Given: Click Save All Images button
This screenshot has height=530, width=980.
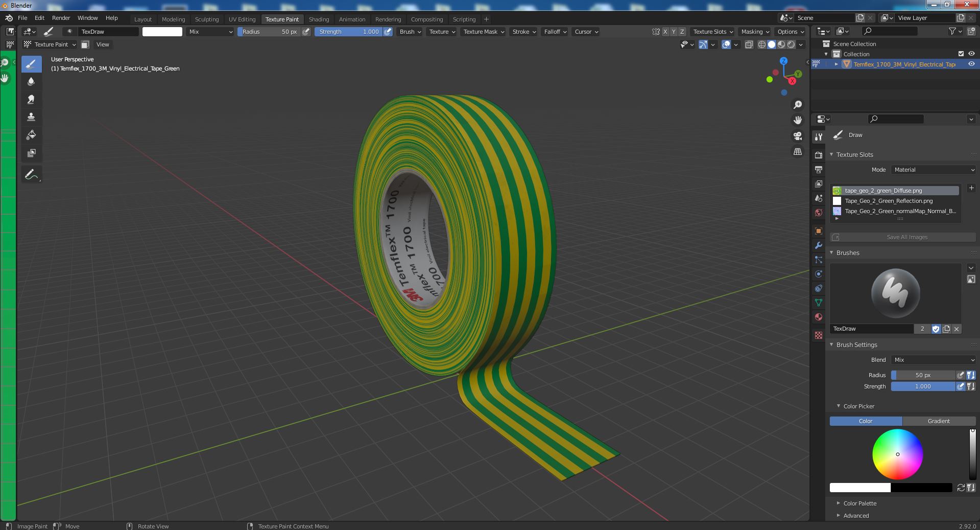Looking at the screenshot, I should pos(903,237).
